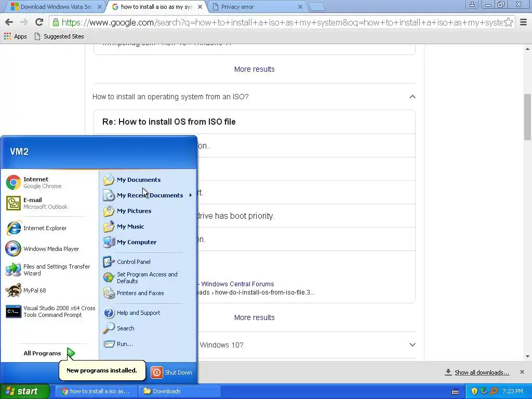Screen dimensions: 532x399
Task: Click the Chrome profile user icon
Action: [x=472, y=4]
